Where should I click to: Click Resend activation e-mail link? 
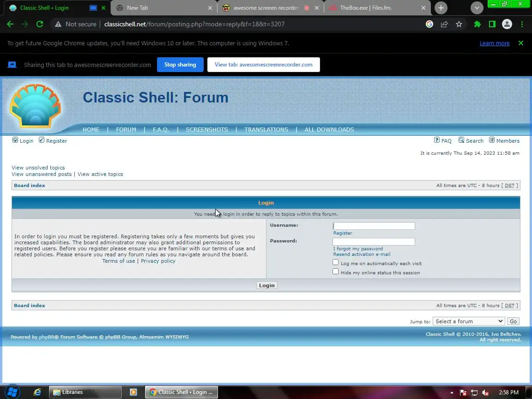tap(362, 254)
